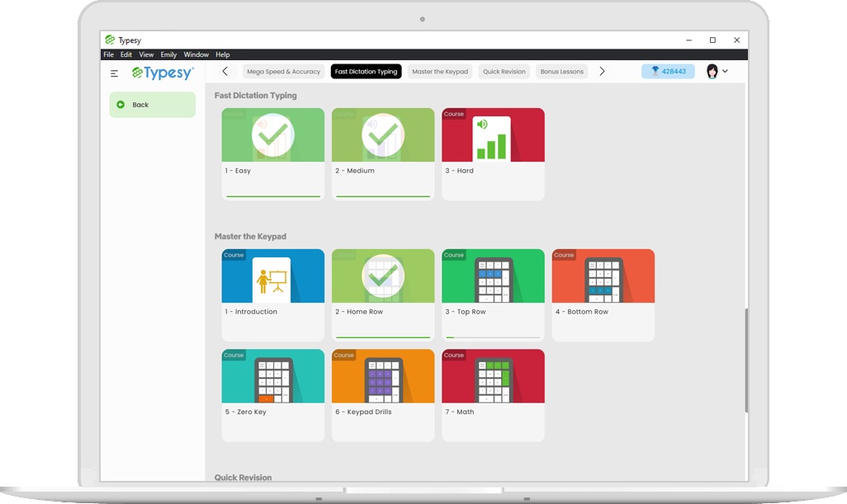
Task: Click the Typesy app icon in title bar
Action: tap(110, 40)
